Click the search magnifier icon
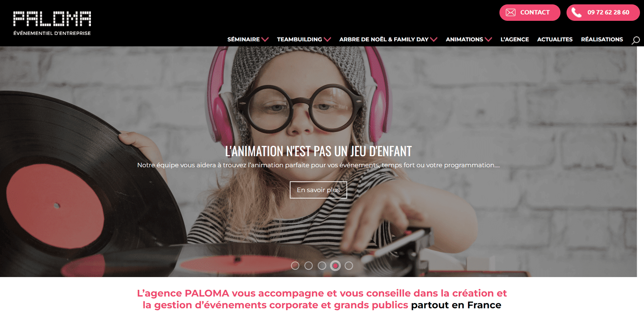644x313 pixels. (636, 40)
